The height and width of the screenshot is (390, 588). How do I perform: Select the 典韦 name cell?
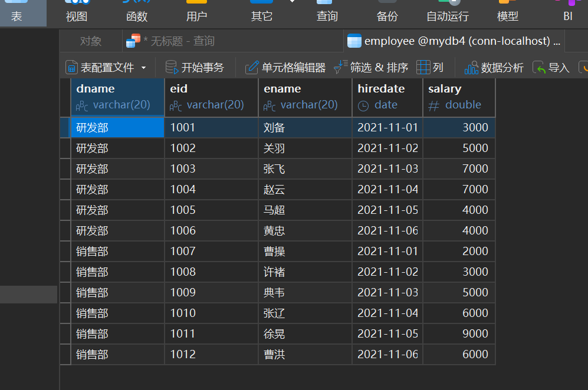click(x=305, y=292)
